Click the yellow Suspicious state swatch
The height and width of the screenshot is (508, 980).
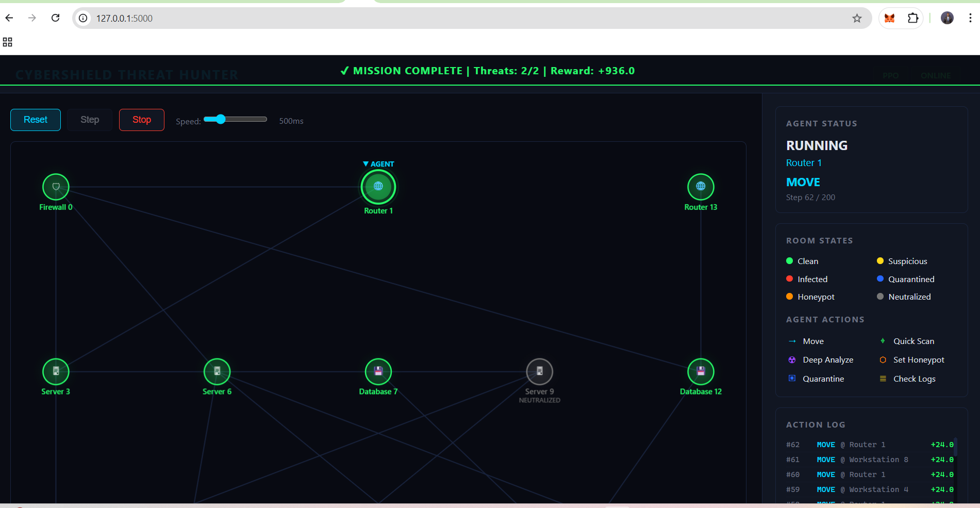880,261
